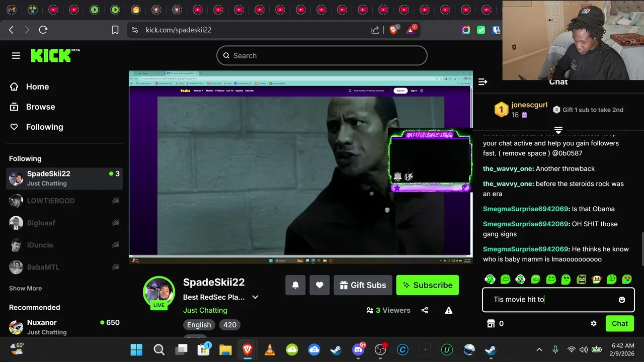
Task: Collapse the chat panel
Action: pyautogui.click(x=482, y=81)
